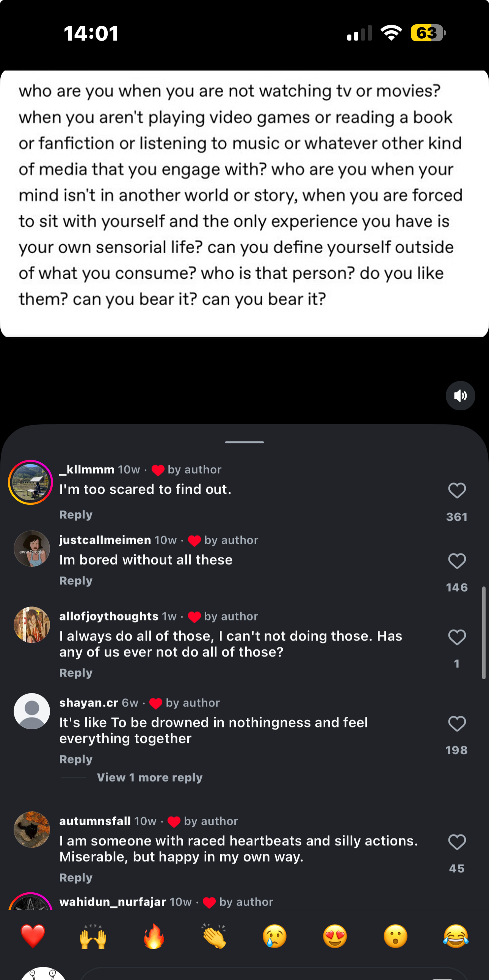Like the comment from allofjoythoughts

457,637
